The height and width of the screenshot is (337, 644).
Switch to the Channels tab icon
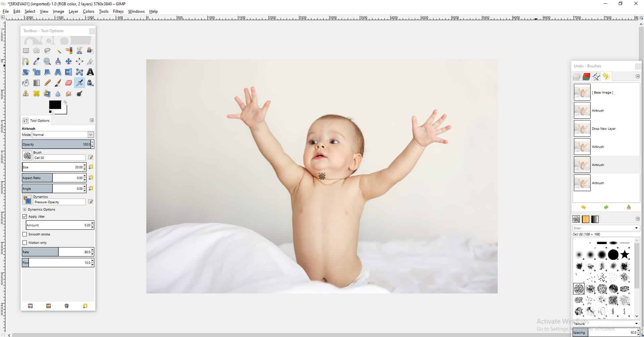click(586, 77)
